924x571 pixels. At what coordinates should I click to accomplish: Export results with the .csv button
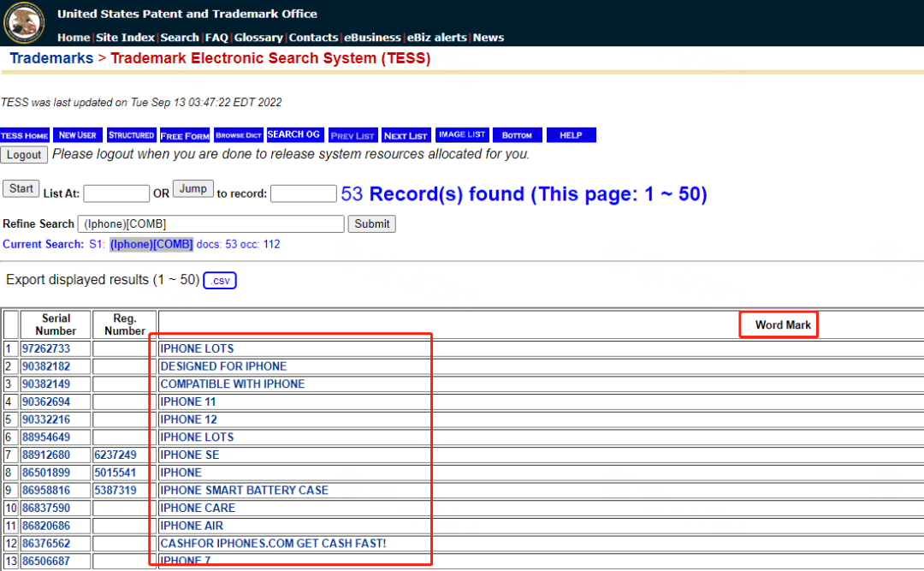[220, 280]
